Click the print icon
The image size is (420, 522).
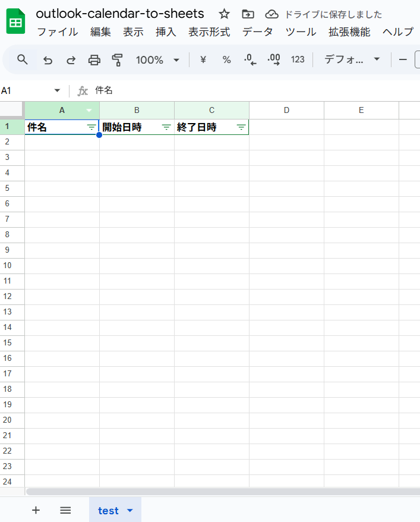(x=94, y=59)
